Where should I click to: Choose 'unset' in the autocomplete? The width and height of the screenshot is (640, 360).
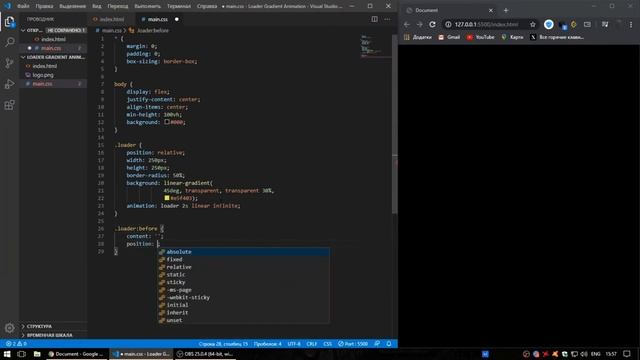point(244,320)
